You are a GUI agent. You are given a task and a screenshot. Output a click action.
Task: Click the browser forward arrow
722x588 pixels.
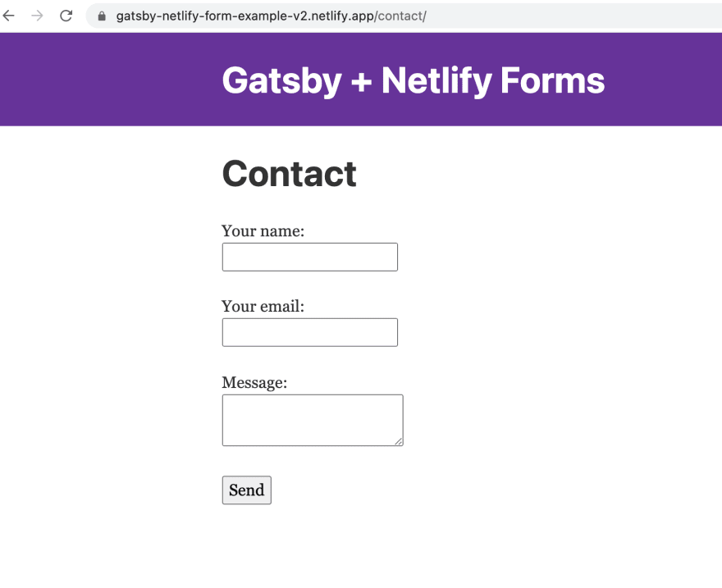pos(37,16)
